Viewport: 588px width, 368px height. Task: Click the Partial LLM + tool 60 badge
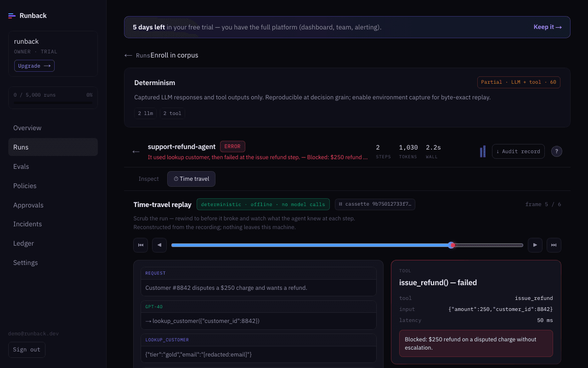click(x=519, y=82)
